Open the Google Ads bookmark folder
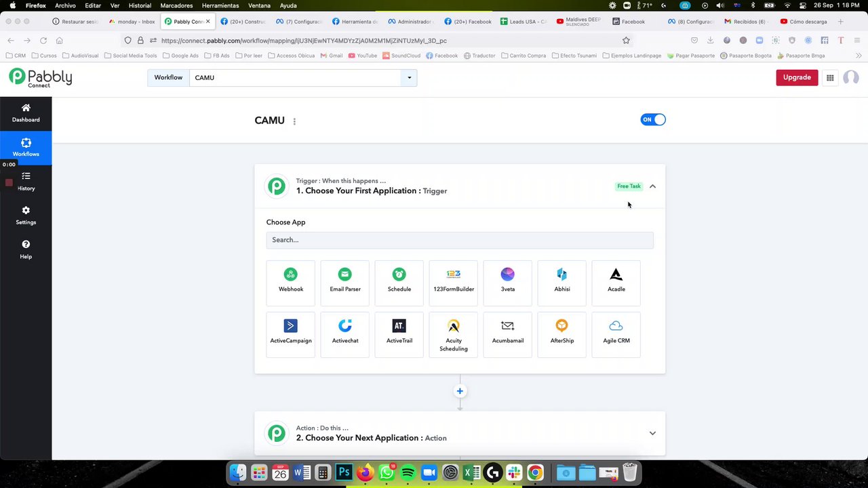The height and width of the screenshot is (488, 868). [x=180, y=56]
